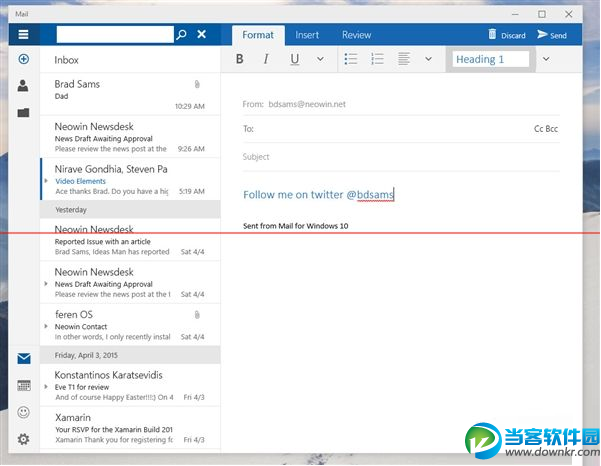This screenshot has width=601, height=466.
Task: Open the styles dropdown chevron
Action: tap(546, 59)
